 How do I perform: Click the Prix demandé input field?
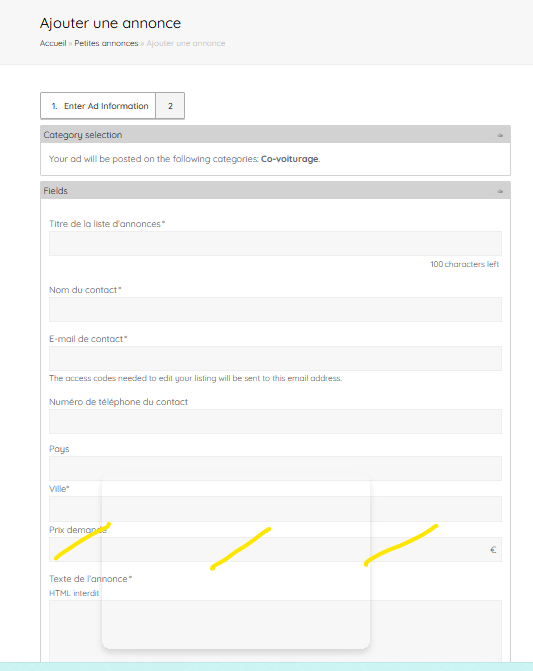click(x=275, y=549)
